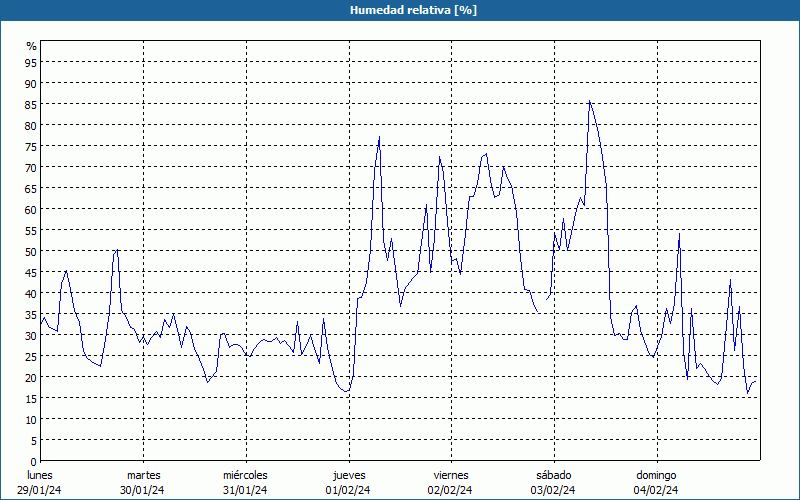Click the 95 y-axis value
Screen dimensions: 800x500
point(31,62)
